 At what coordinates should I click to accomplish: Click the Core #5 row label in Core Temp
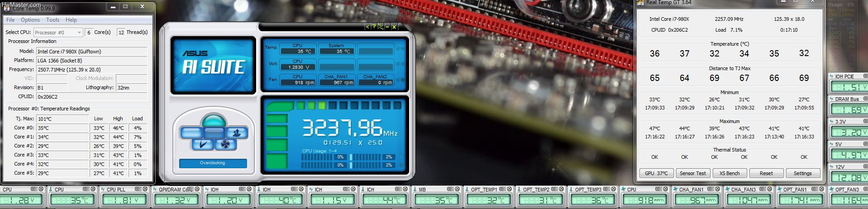(x=24, y=173)
